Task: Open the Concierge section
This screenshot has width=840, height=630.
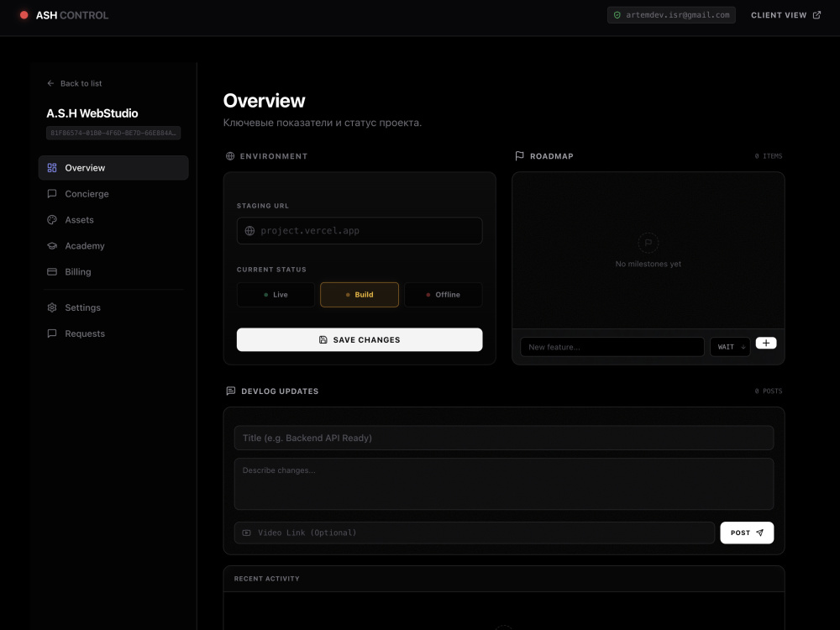Action: pos(113,194)
